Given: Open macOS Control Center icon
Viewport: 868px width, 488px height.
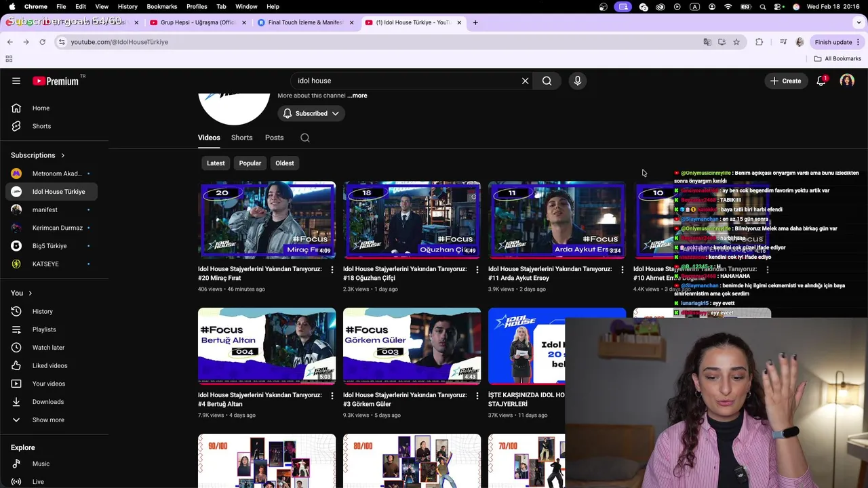Looking at the screenshot, I should (779, 6).
